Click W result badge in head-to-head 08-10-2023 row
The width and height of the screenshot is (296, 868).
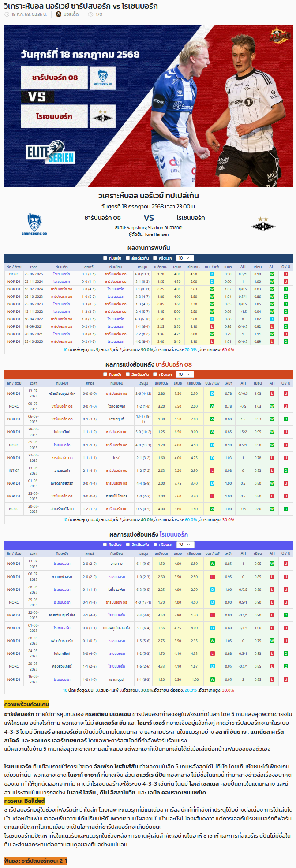212,297
